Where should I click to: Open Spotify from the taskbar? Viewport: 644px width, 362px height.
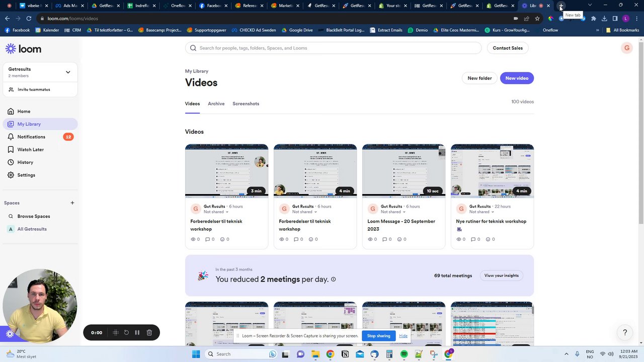[x=404, y=354]
